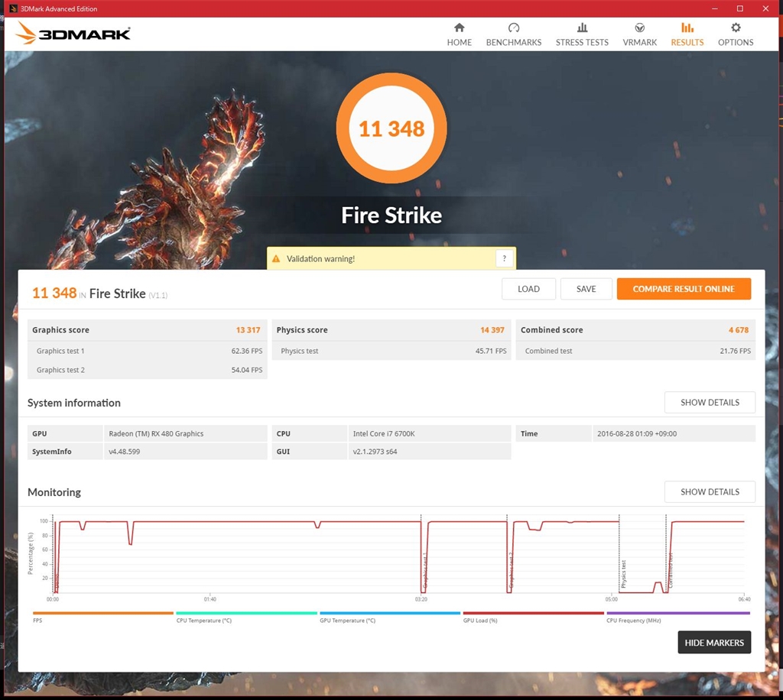The height and width of the screenshot is (700, 783).
Task: Click the Validation warning banner text
Action: click(x=320, y=258)
